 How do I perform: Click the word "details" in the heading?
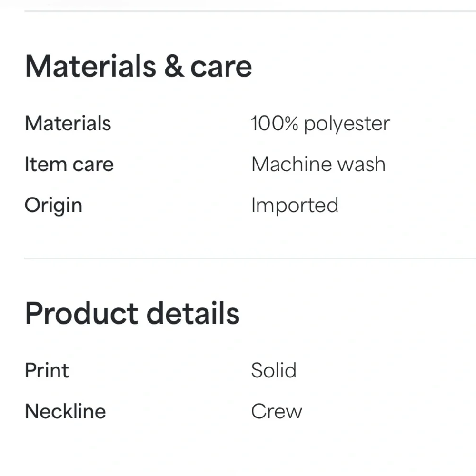pos(193,313)
